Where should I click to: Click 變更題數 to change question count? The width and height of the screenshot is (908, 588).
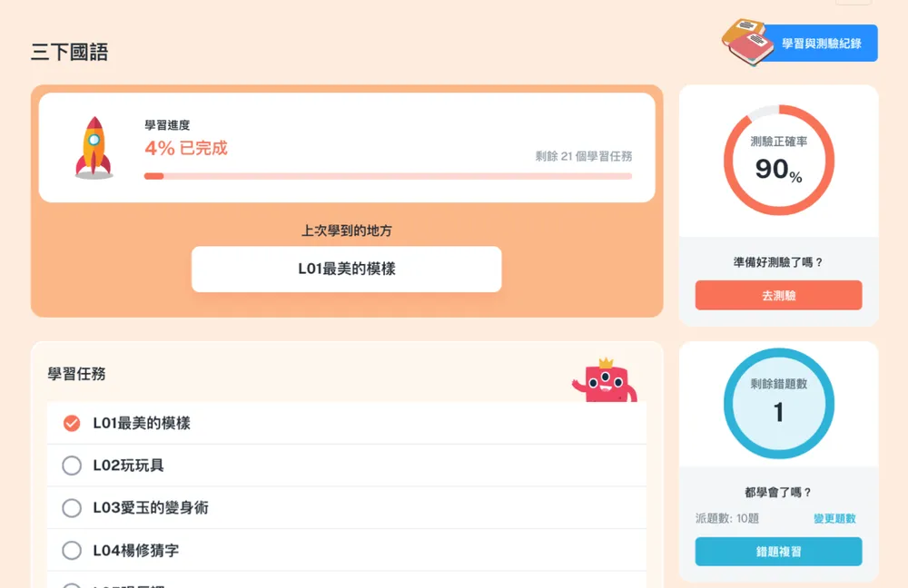coord(834,519)
